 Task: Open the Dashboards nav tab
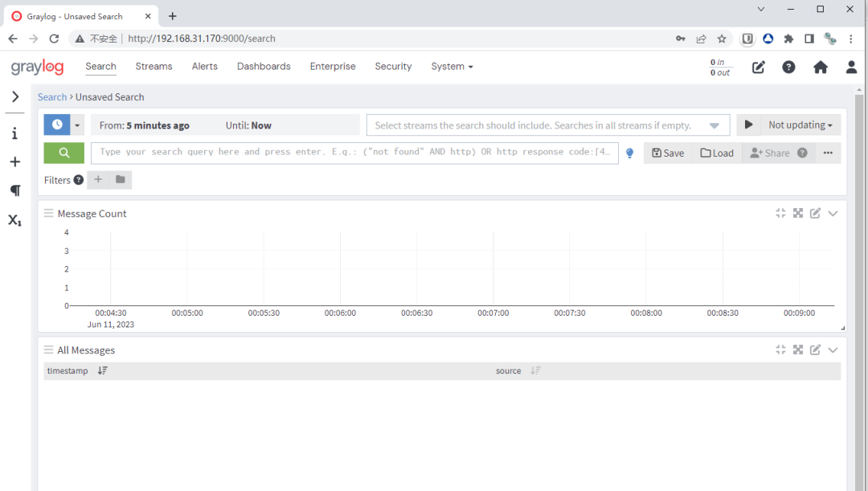[264, 67]
